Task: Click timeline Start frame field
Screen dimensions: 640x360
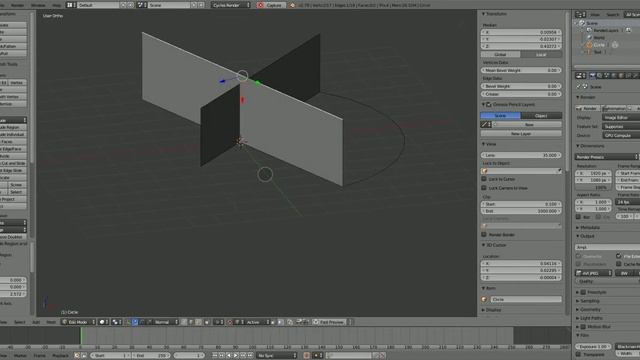Action: (110, 356)
